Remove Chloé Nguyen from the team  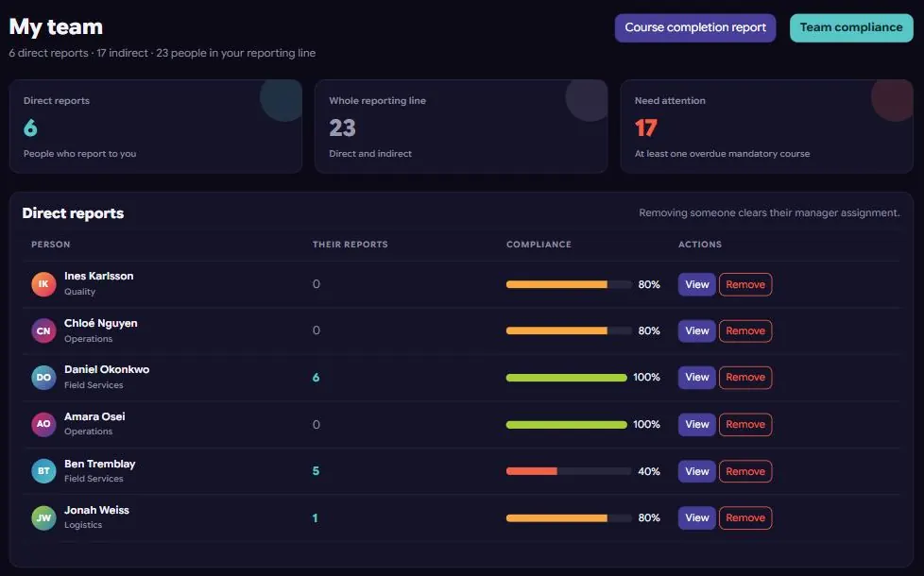(x=745, y=331)
